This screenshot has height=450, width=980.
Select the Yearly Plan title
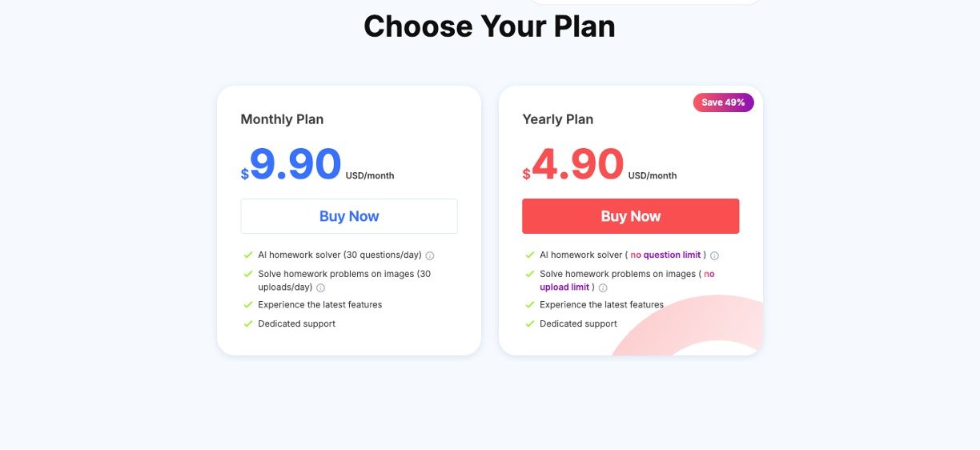pyautogui.click(x=557, y=119)
